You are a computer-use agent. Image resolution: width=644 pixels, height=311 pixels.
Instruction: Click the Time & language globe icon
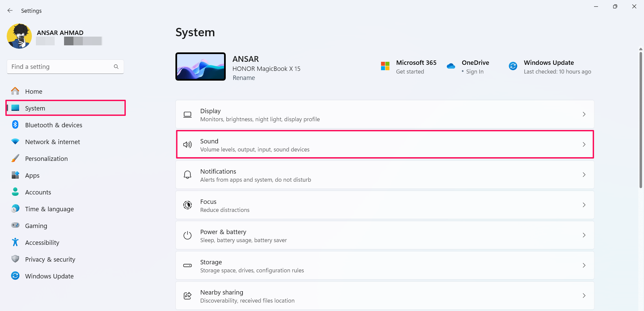coord(15,209)
